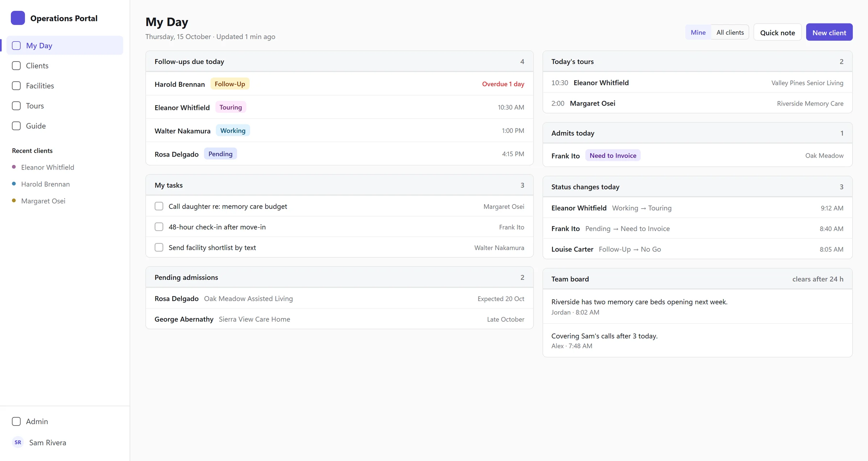Click the Facilities sidebar icon

click(x=16, y=86)
